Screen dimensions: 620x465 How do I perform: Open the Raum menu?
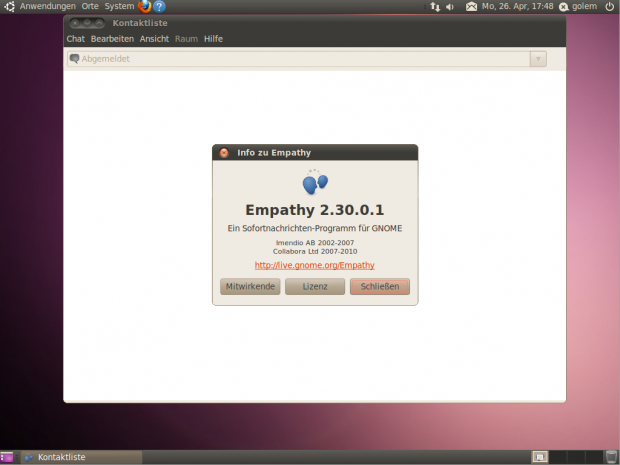186,39
